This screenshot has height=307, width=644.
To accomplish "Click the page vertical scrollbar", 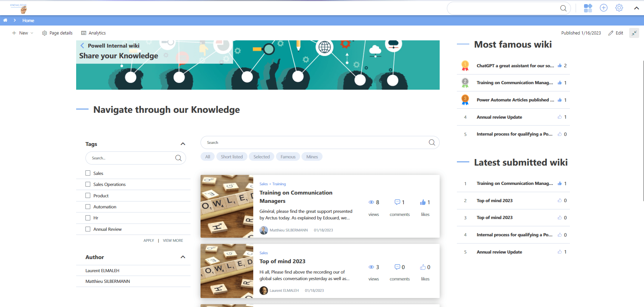I will coord(643,131).
